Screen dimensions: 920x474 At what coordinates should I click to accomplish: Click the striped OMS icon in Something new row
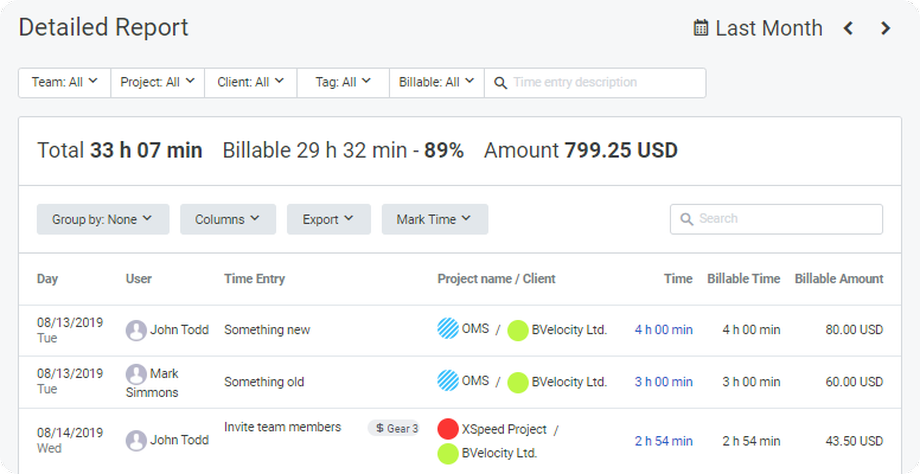[448, 329]
